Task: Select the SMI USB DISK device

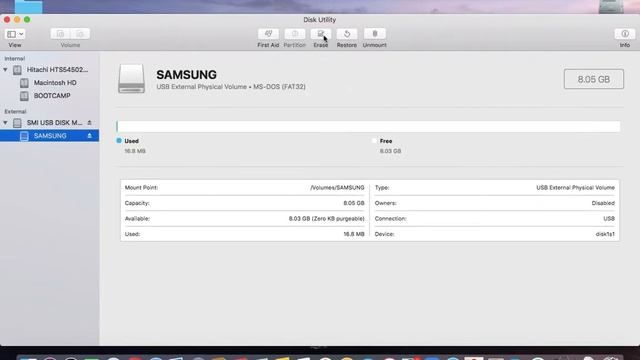Action: point(54,122)
